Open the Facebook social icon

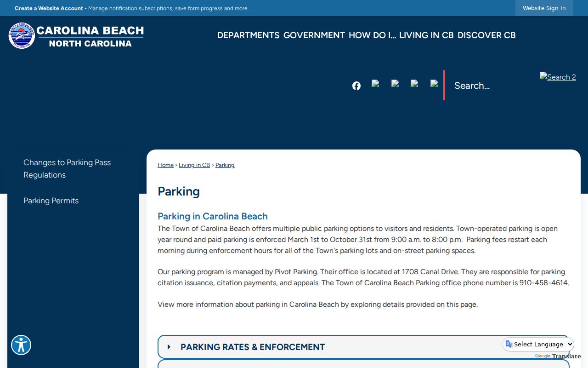[356, 86]
